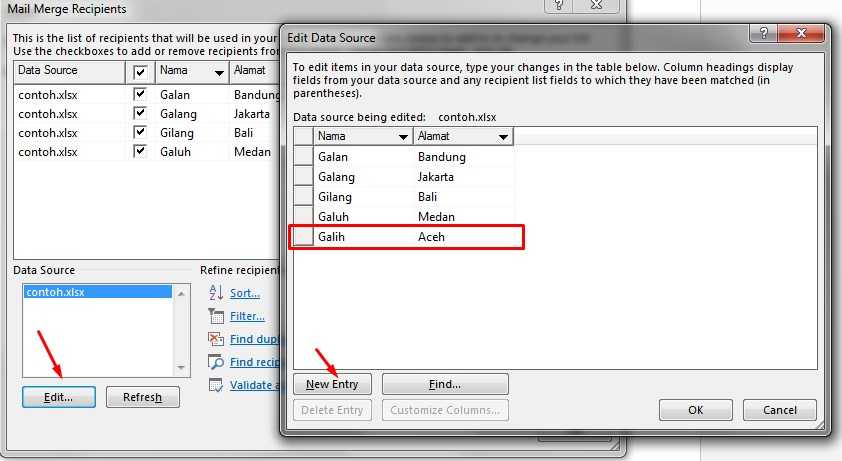
Task: Click the Find duplicates icon
Action: point(215,339)
